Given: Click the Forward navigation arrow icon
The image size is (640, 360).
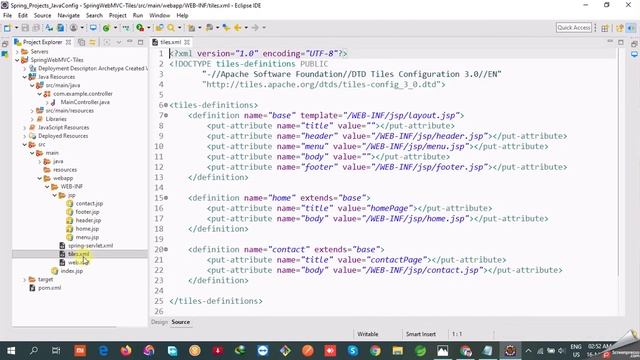Looking at the screenshot, I should 255,28.
